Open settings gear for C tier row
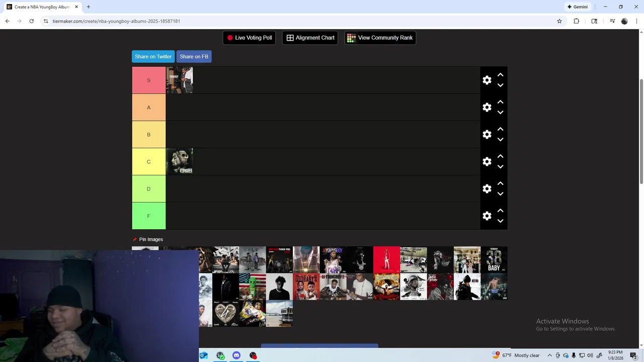This screenshot has width=644, height=362. click(x=487, y=161)
